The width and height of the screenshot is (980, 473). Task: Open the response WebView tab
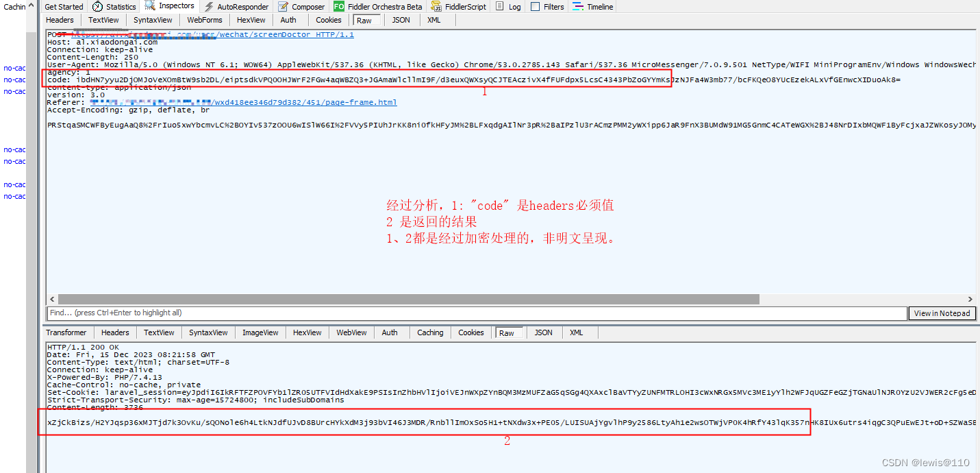pyautogui.click(x=351, y=333)
